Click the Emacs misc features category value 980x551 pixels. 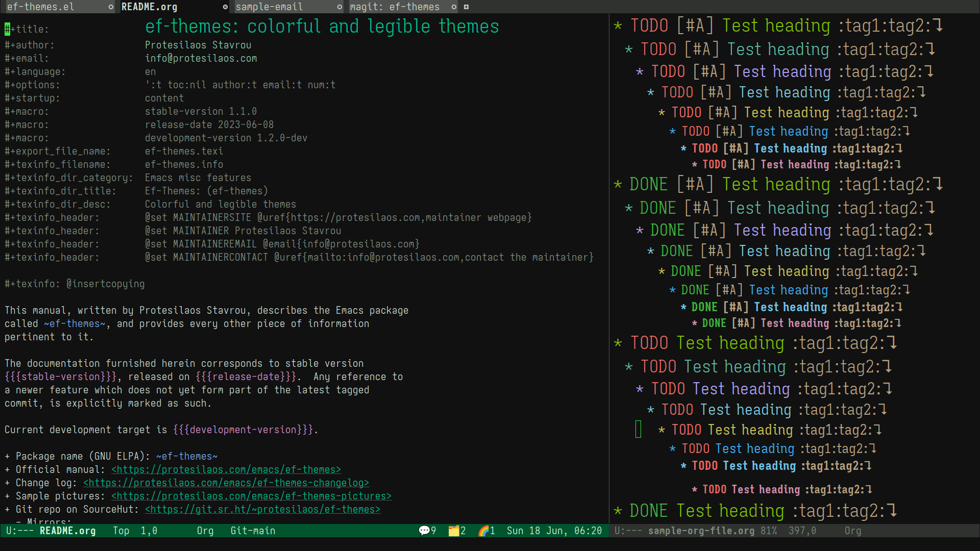coord(198,178)
